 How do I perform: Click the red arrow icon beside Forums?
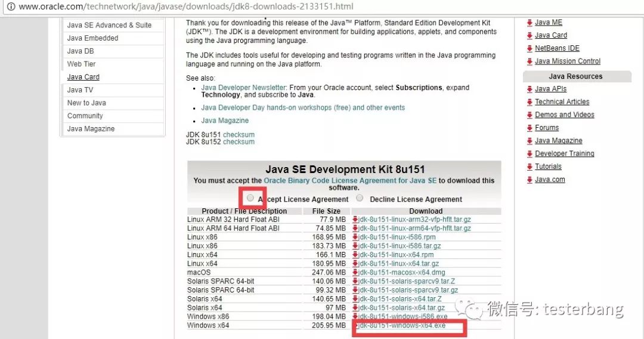click(530, 128)
